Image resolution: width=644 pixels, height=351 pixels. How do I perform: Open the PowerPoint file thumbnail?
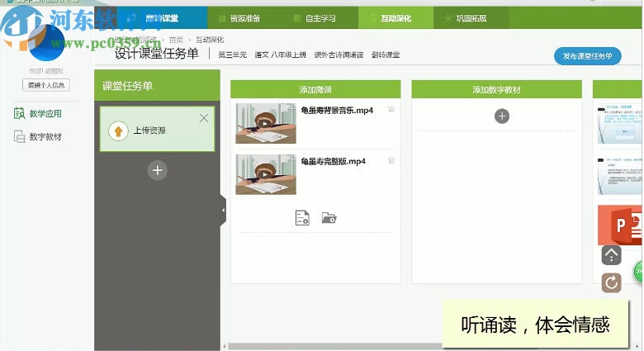[x=620, y=225]
